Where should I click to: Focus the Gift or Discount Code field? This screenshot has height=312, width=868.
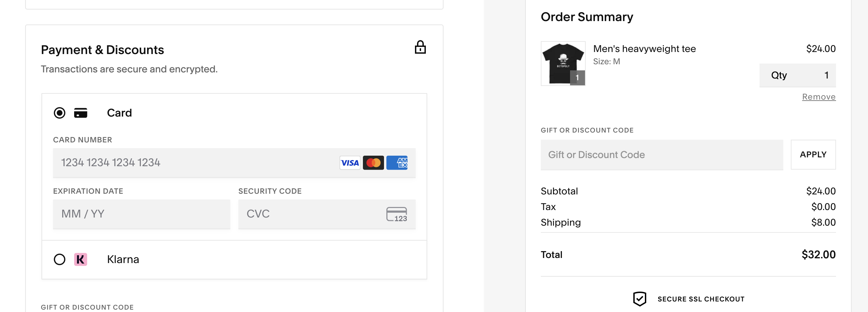[x=662, y=155]
